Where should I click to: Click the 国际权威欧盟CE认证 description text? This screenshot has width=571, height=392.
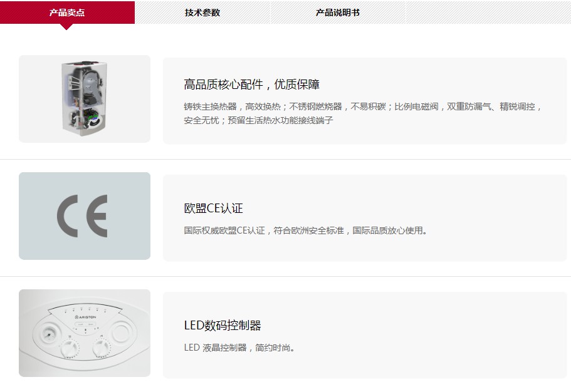click(224, 230)
